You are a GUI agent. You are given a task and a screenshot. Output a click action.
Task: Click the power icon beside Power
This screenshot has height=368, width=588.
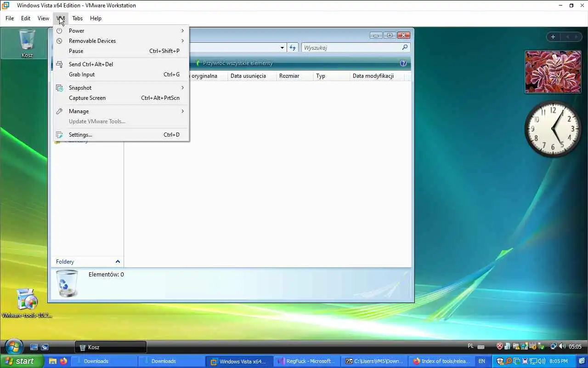[x=59, y=31]
